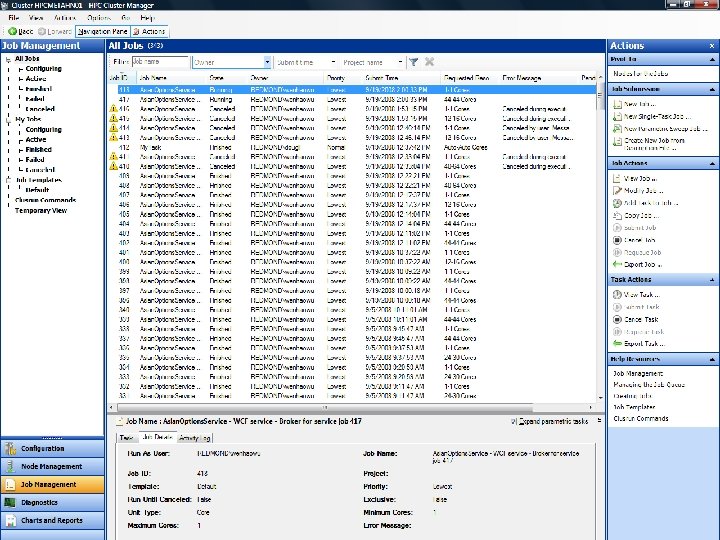This screenshot has height=540, width=720.
Task: Click the New Job icon
Action: coord(618,104)
